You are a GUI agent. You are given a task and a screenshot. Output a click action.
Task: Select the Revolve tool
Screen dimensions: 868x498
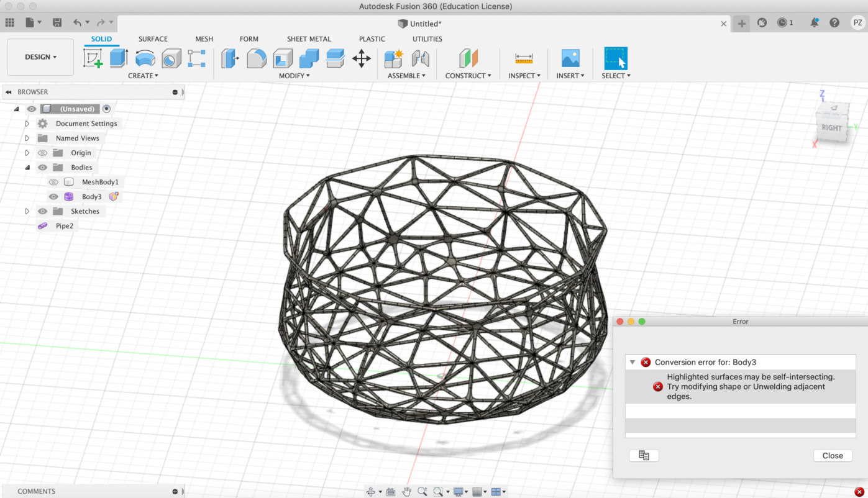[x=145, y=58]
